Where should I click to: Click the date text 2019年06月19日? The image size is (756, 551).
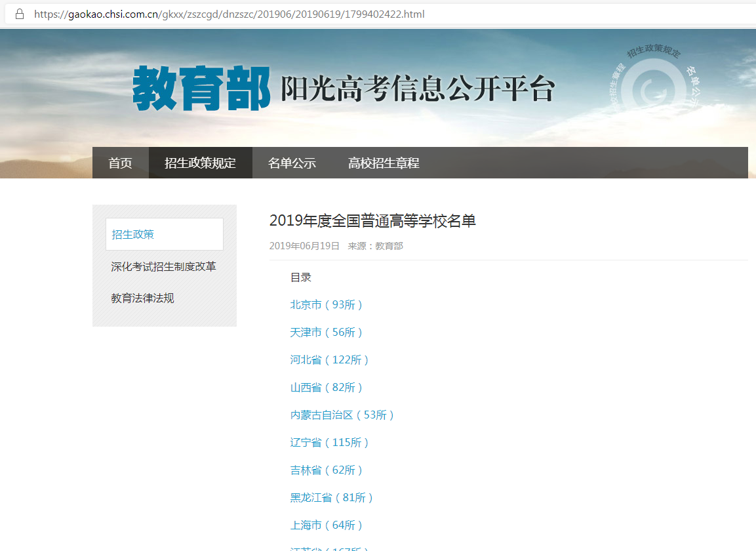point(304,246)
